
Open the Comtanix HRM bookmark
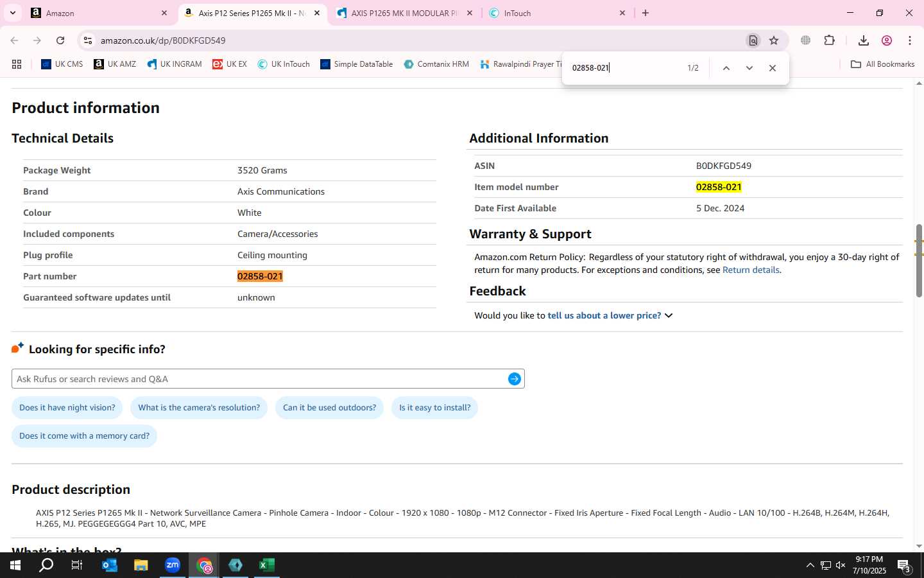436,64
